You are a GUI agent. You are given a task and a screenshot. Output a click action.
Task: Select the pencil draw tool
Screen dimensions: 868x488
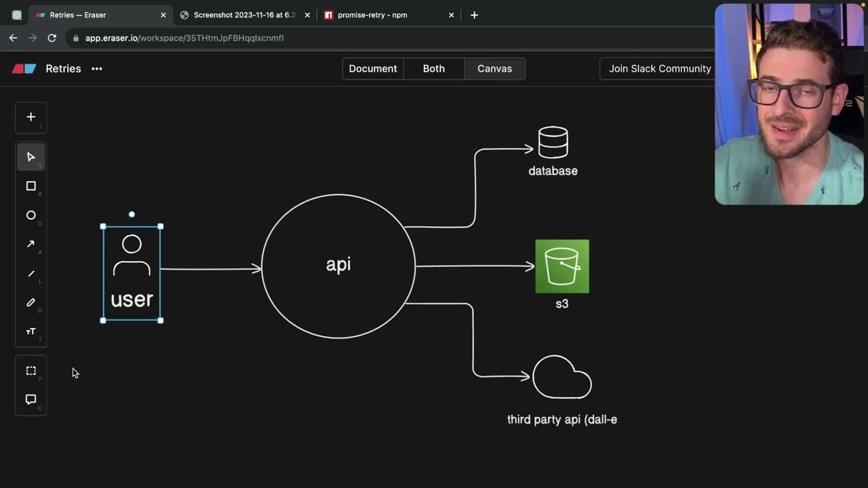pos(31,303)
